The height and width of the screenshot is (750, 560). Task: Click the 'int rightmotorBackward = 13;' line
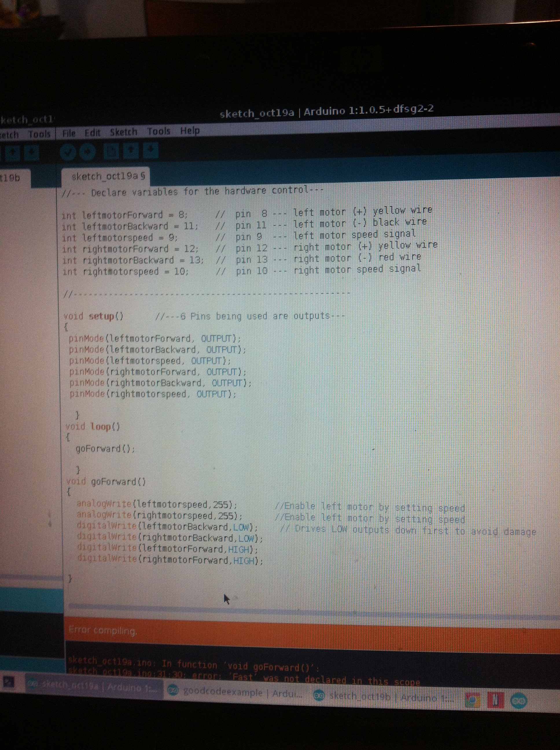[133, 260]
